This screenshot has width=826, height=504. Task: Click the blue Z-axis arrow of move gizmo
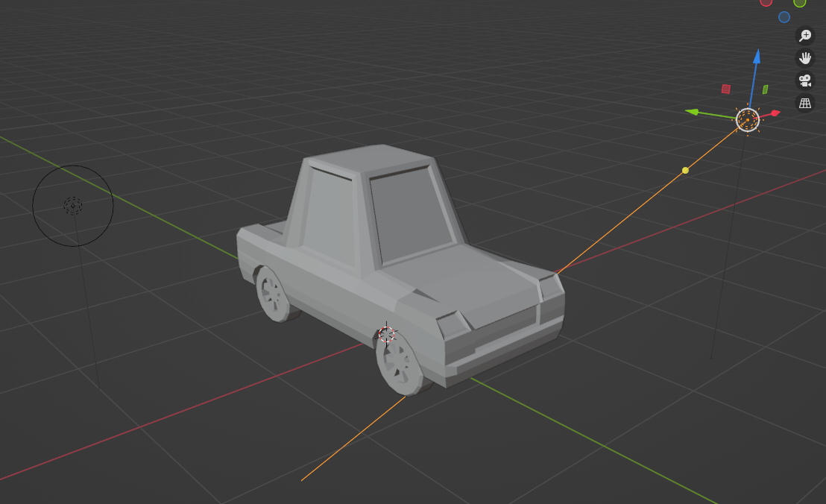(x=757, y=57)
